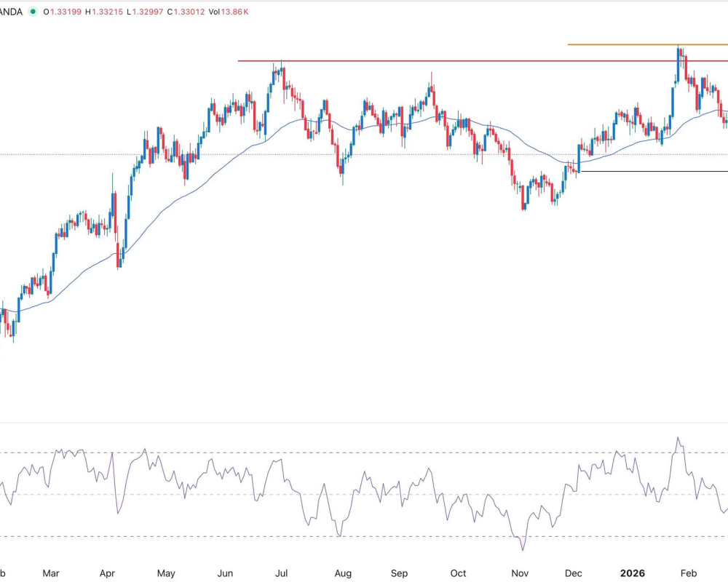Select the red horizontal resistance line
The image size is (728, 582).
[437, 61]
